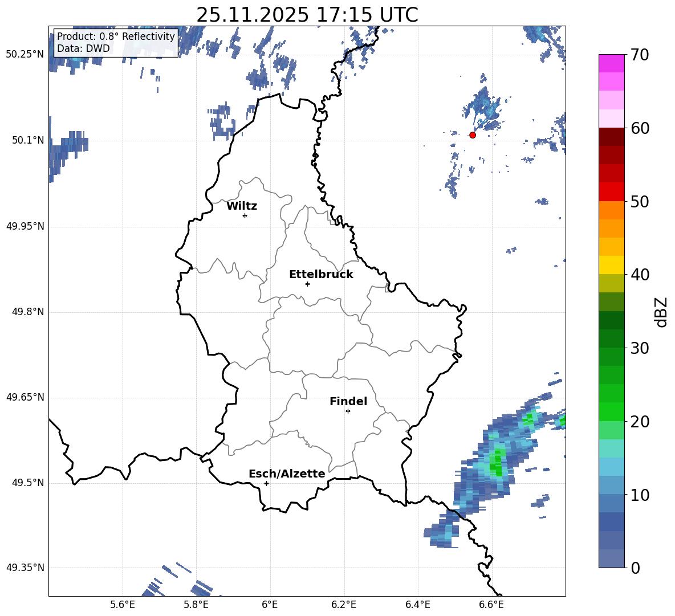Click the Ettelbruck city label
This screenshot has width=675, height=616.
coord(321,275)
